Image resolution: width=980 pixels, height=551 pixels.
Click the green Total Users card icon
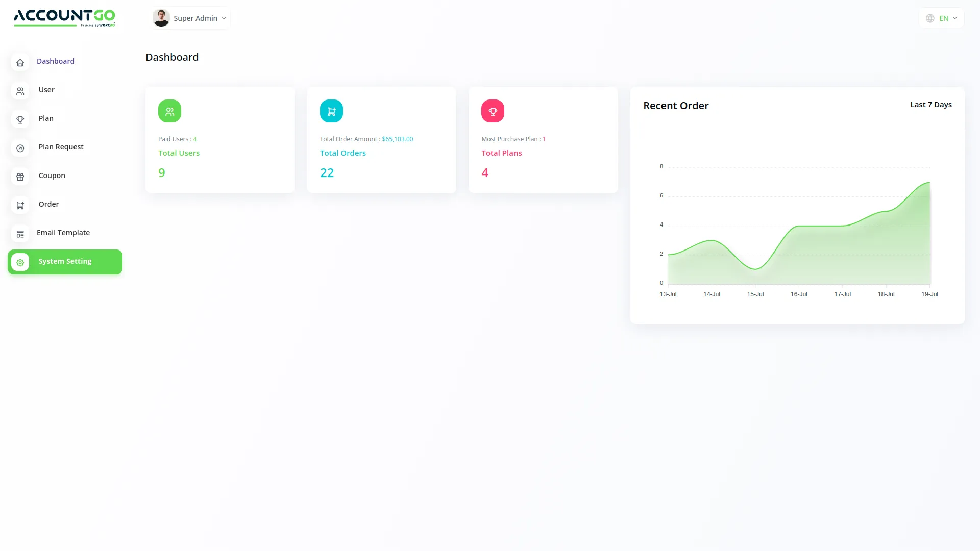(169, 111)
